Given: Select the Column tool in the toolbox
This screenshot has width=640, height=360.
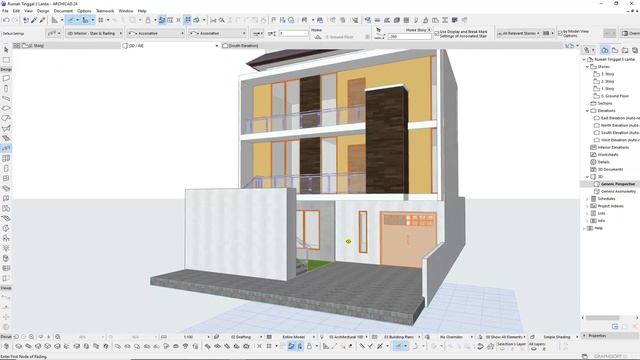Looking at the screenshot, I should tap(6, 89).
